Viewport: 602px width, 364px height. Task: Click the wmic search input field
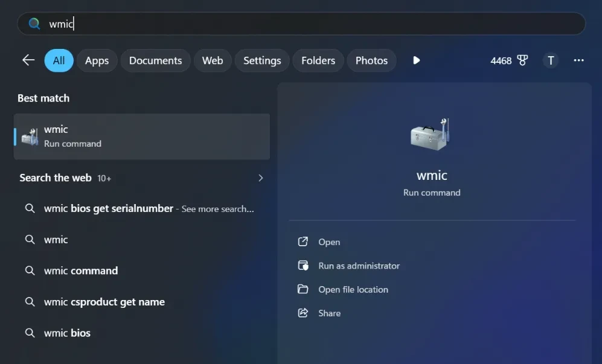(301, 24)
